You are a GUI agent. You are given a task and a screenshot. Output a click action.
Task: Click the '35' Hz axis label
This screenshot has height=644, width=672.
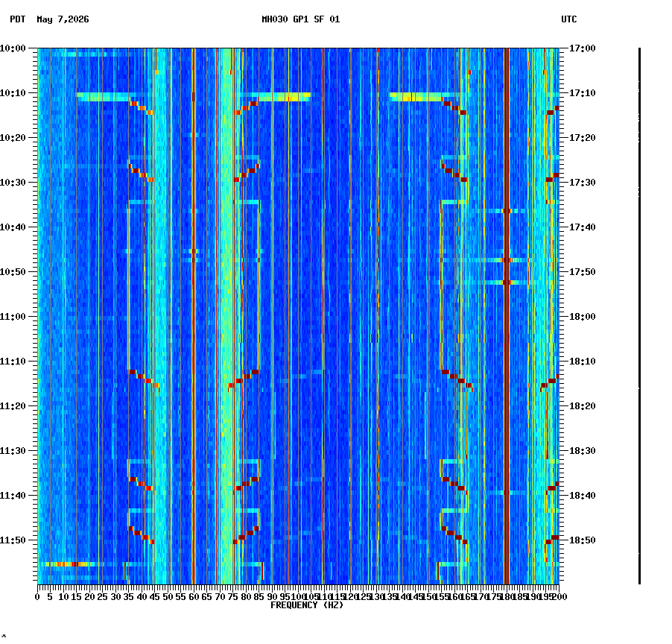pyautogui.click(x=129, y=597)
